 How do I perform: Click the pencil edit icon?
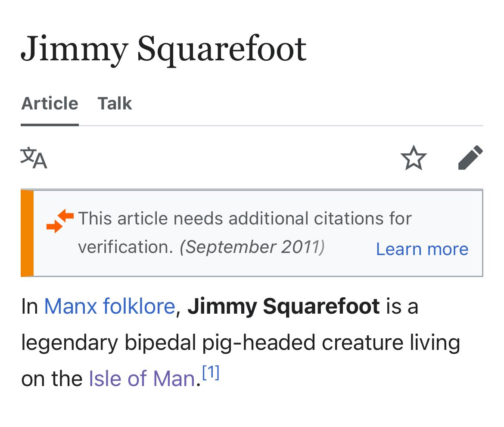[x=470, y=158]
